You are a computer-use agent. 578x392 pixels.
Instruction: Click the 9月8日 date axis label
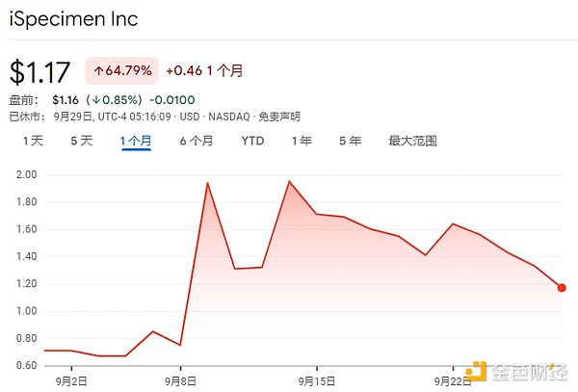181,380
